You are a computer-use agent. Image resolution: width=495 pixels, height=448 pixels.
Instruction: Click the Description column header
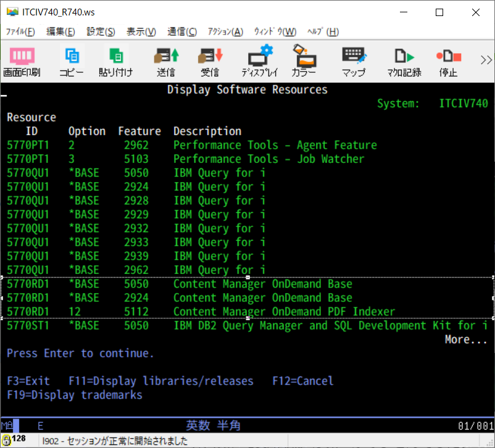tap(207, 131)
